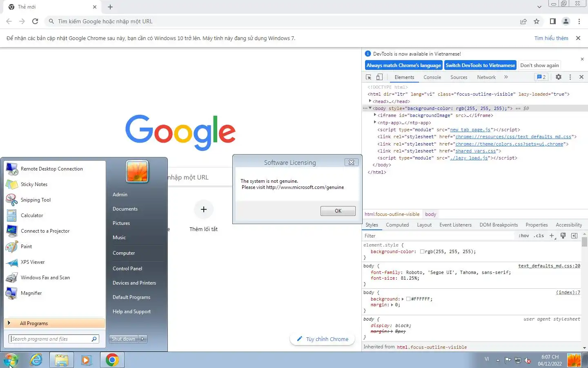Show more DevTools tabs chevron
Viewport: 588px width, 368px height.
pos(506,77)
